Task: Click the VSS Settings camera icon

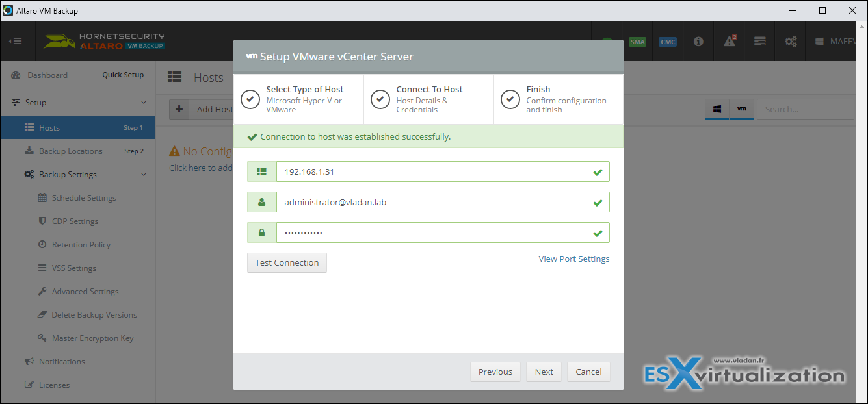Action: coord(42,268)
